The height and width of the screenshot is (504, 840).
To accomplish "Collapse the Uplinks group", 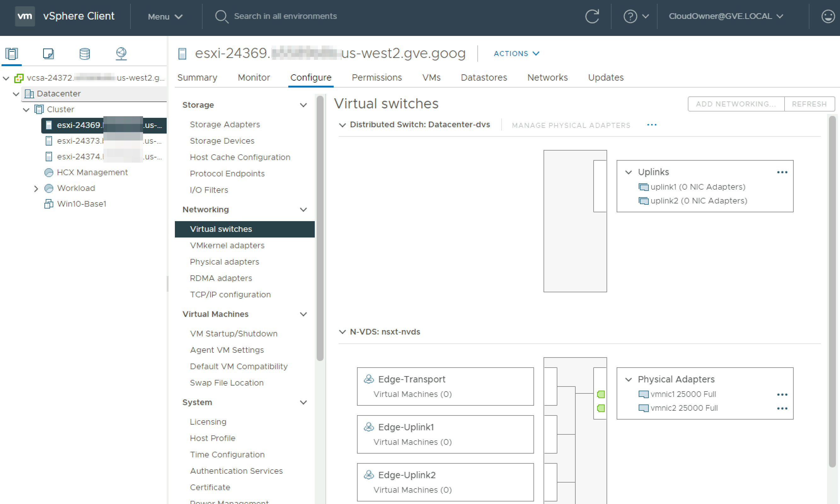I will point(628,172).
